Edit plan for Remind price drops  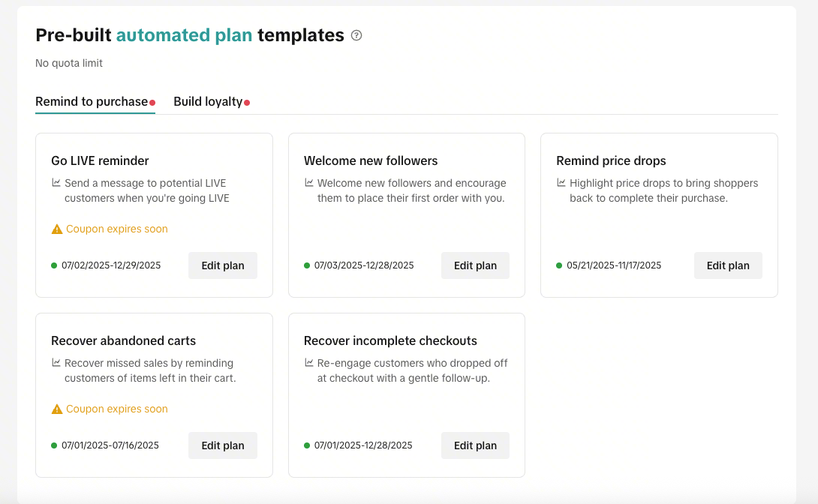coord(728,265)
